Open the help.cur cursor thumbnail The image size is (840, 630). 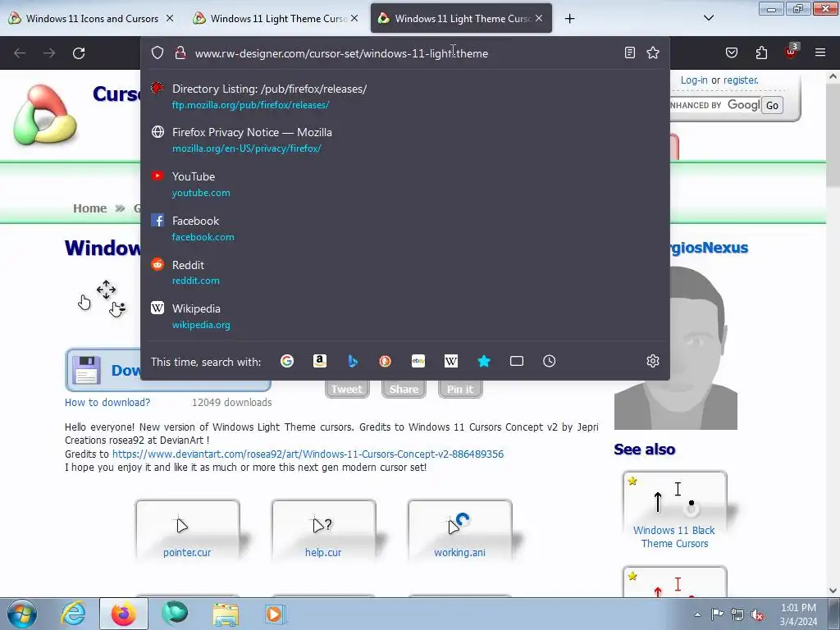323,531
